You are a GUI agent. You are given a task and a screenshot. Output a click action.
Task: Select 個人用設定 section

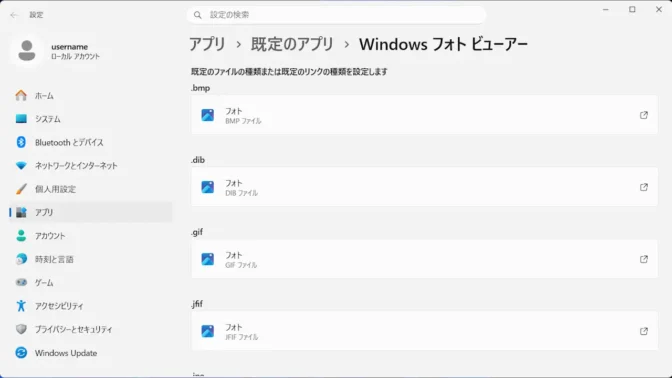click(x=55, y=189)
